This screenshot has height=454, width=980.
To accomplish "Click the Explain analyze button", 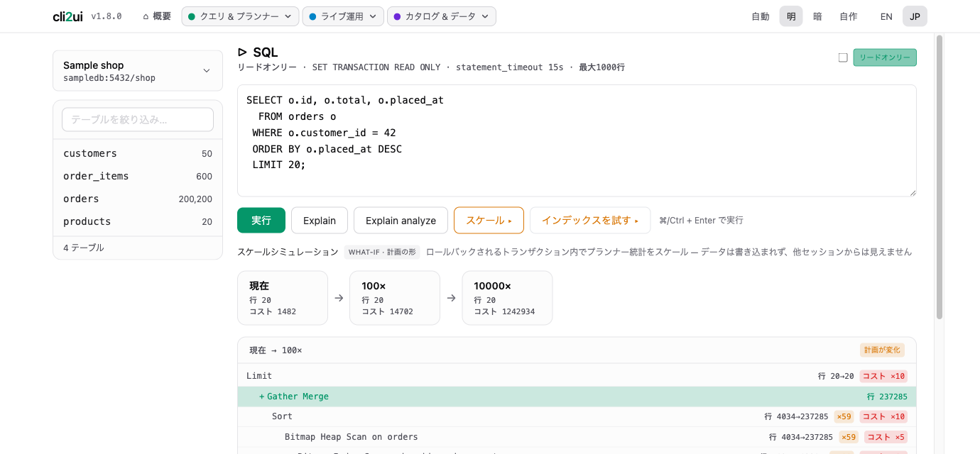I will [401, 221].
